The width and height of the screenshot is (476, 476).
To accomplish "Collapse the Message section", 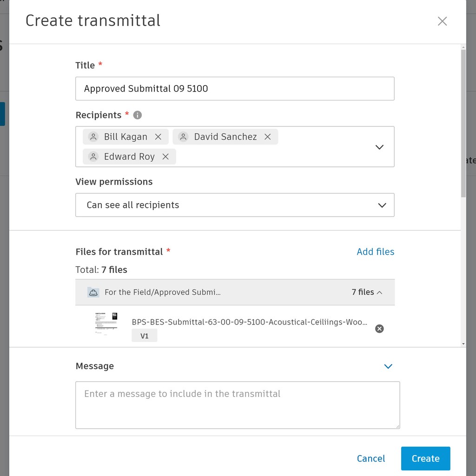I will tap(388, 366).
